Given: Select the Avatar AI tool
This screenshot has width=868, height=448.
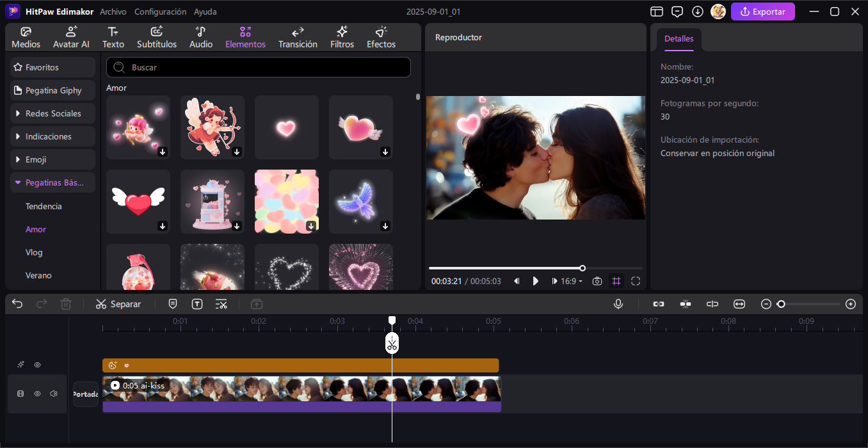Looking at the screenshot, I should pos(71,36).
